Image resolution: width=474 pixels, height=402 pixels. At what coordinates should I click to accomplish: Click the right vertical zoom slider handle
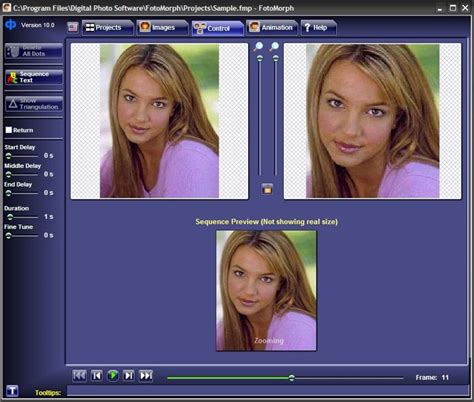(276, 59)
